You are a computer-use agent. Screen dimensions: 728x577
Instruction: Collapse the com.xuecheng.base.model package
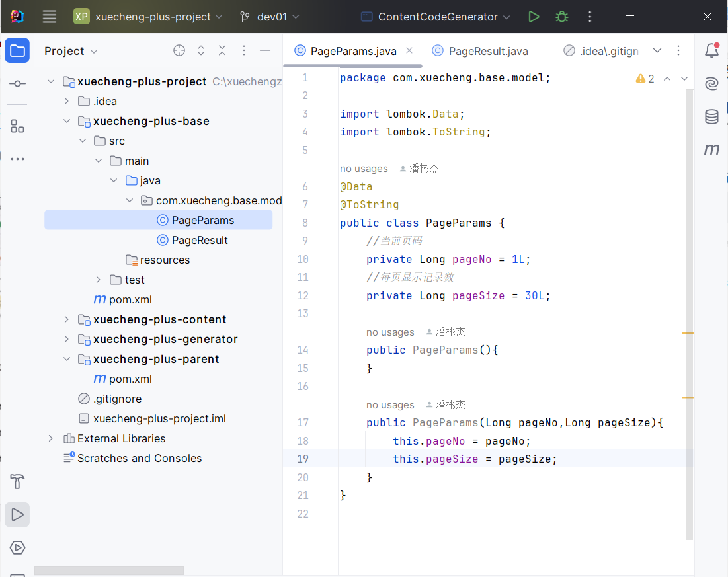point(130,200)
